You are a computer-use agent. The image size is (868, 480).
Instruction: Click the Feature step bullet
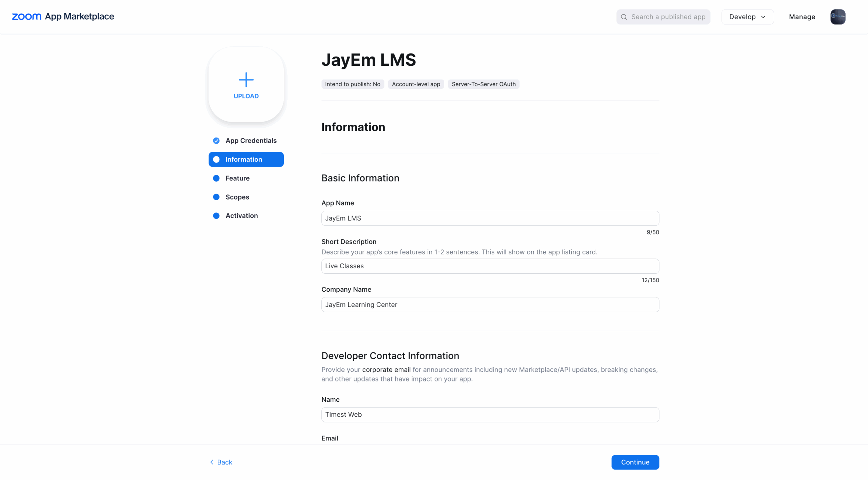tap(216, 178)
